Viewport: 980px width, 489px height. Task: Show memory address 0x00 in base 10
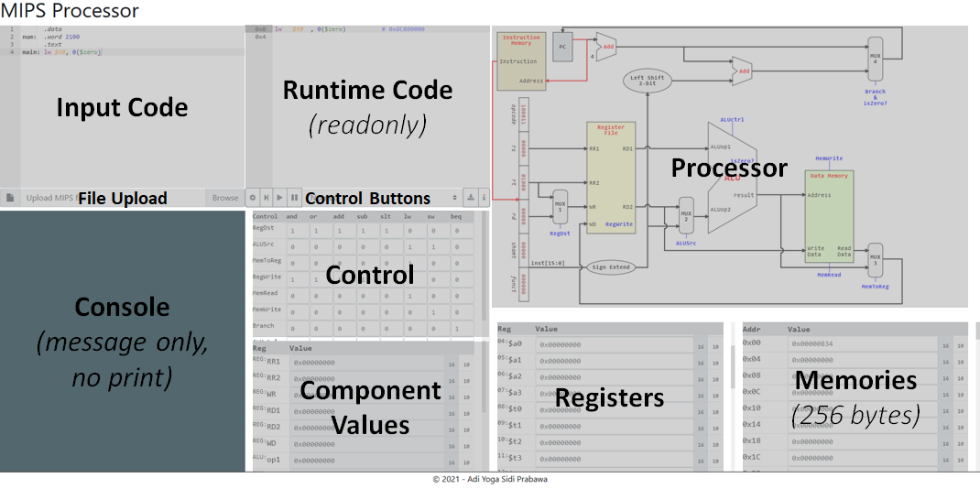tap(961, 344)
